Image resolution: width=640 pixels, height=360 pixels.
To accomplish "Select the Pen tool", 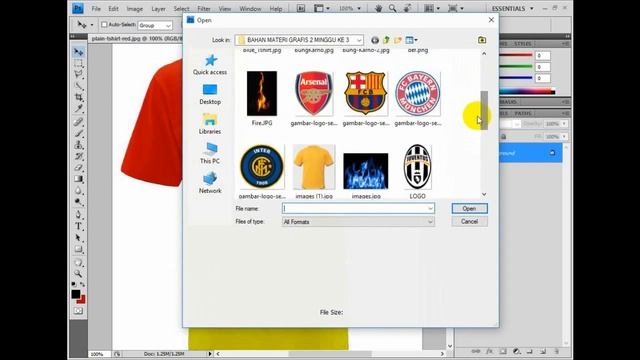I will tap(78, 215).
